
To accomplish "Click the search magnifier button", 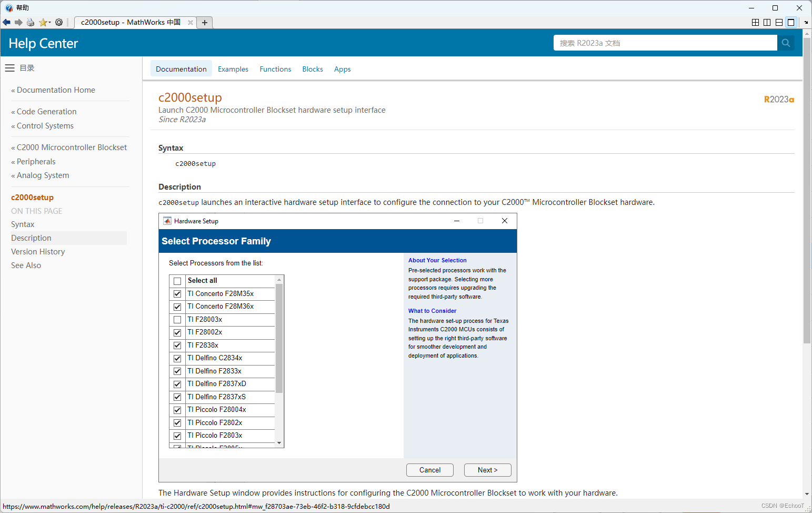I will 786,43.
